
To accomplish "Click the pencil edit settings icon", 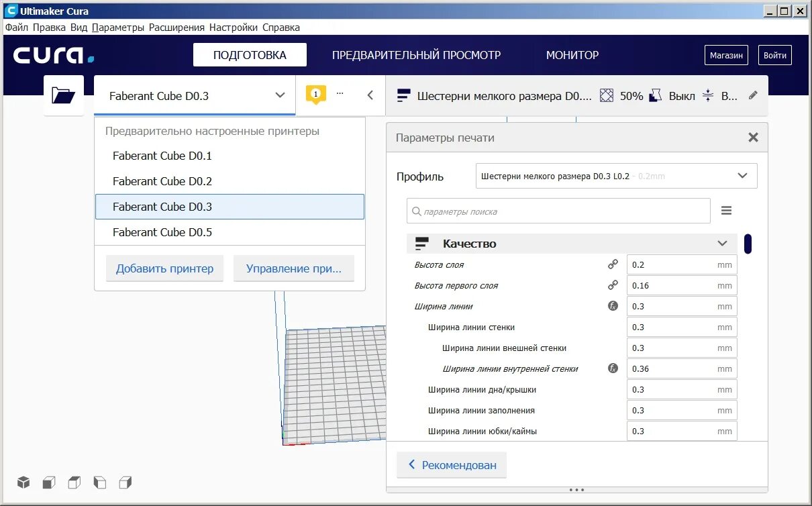I will click(753, 95).
